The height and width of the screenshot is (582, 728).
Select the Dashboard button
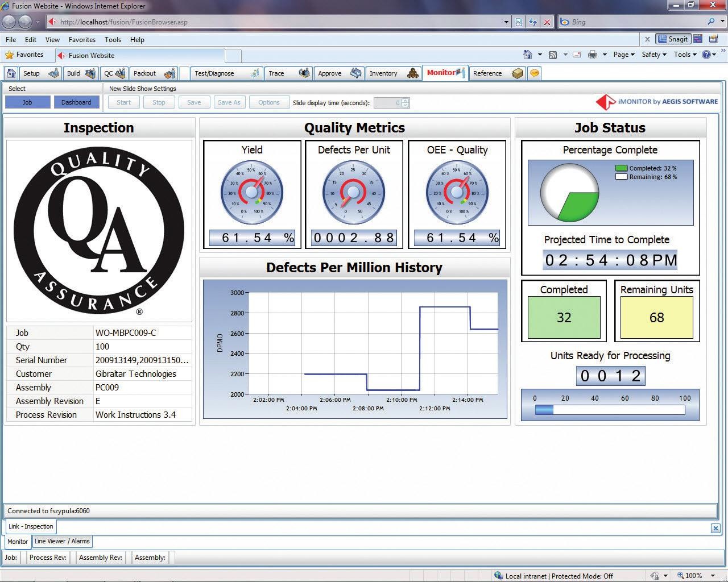[76, 102]
